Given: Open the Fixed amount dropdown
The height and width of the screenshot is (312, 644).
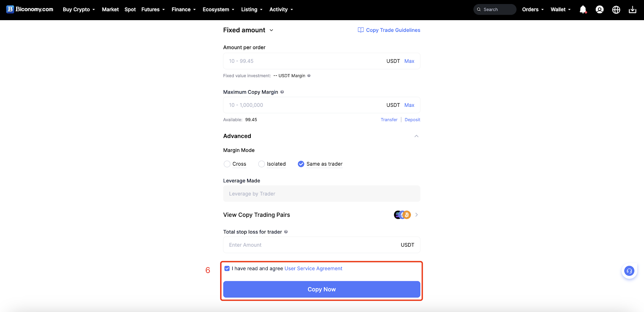Looking at the screenshot, I should point(248,30).
